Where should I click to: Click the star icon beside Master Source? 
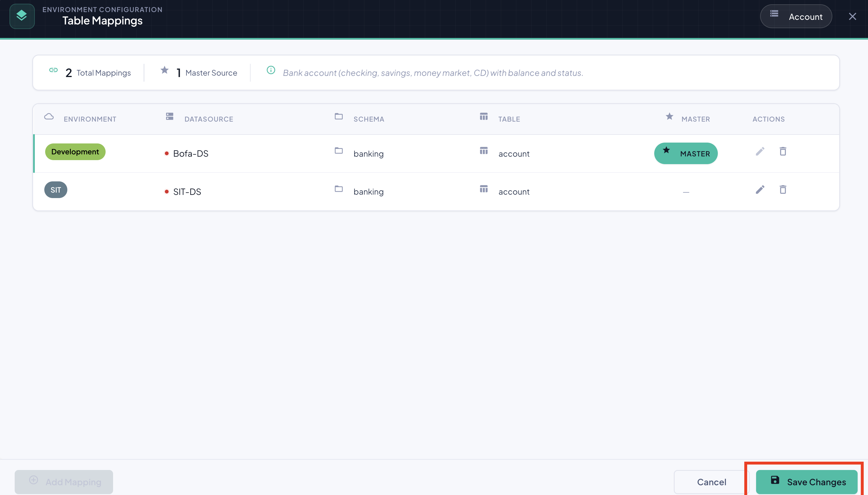pyautogui.click(x=165, y=70)
